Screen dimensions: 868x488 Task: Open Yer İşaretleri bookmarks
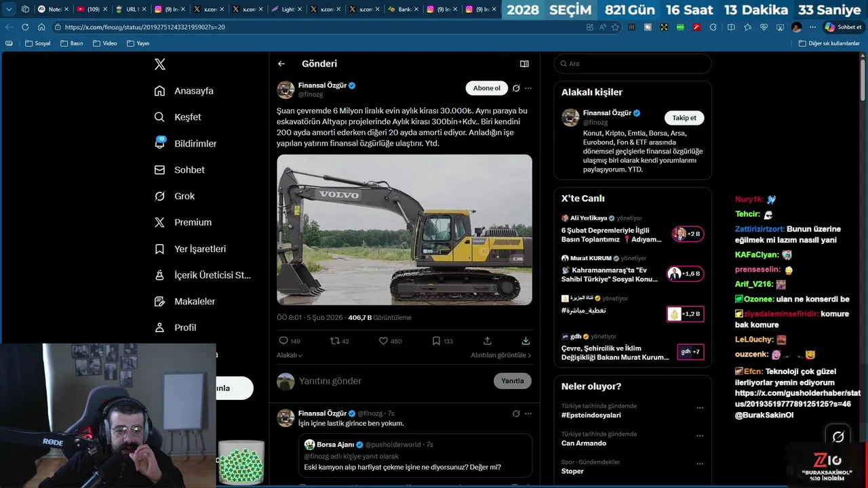pyautogui.click(x=190, y=249)
